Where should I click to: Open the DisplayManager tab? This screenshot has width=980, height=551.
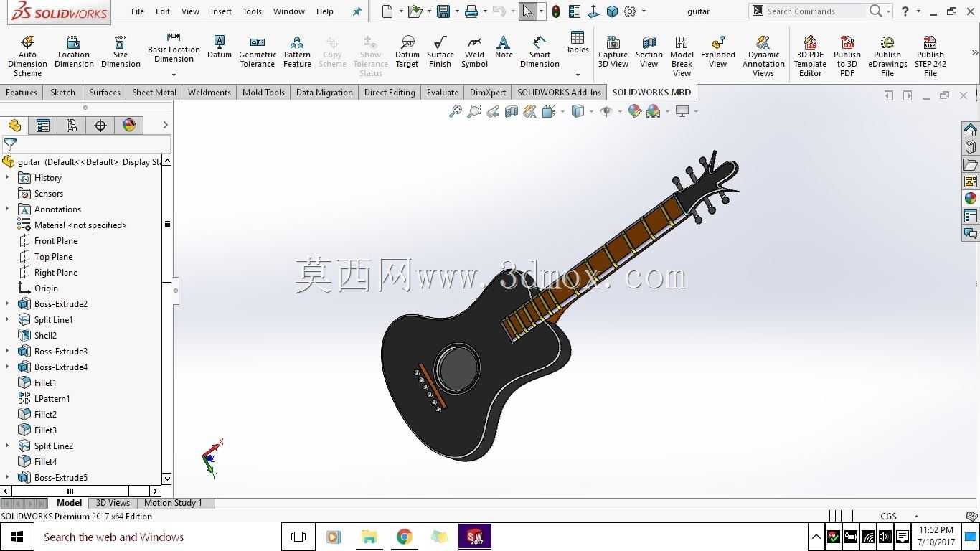tap(129, 126)
